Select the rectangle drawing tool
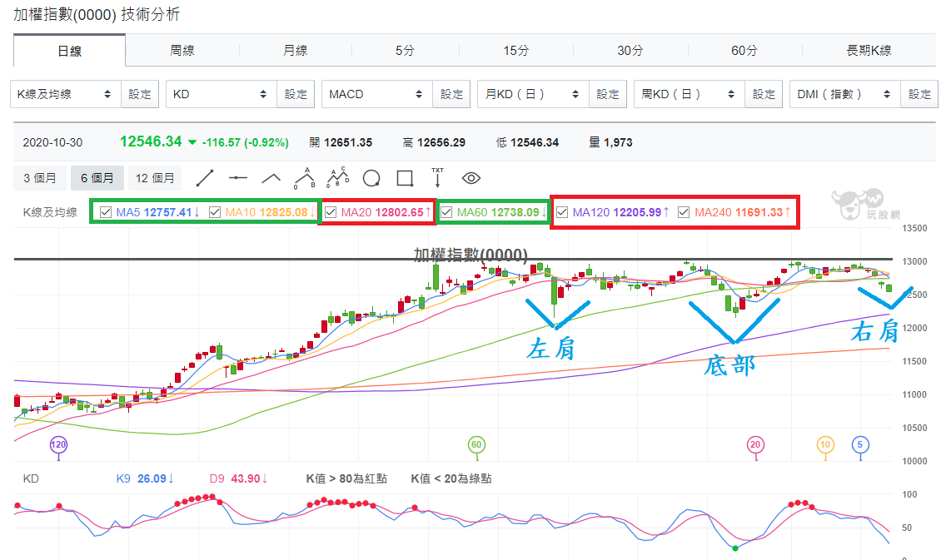This screenshot has height=560, width=951. click(405, 178)
